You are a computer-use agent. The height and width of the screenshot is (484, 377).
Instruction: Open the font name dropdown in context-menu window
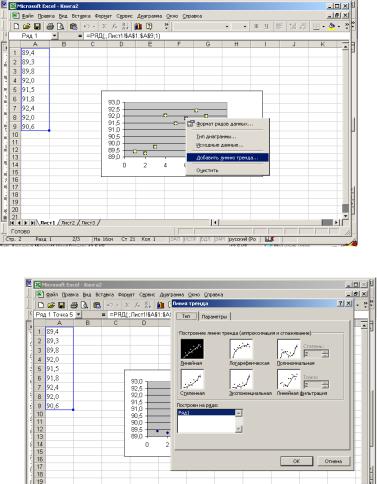(x=227, y=26)
